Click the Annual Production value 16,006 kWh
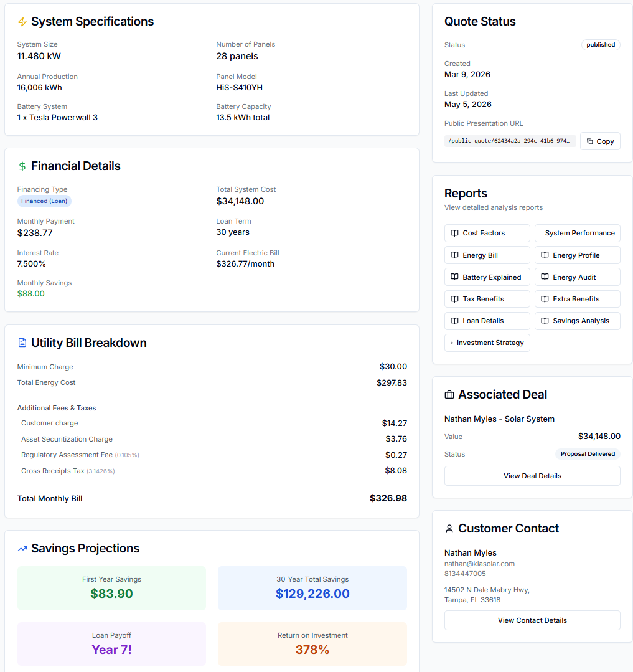 39,88
